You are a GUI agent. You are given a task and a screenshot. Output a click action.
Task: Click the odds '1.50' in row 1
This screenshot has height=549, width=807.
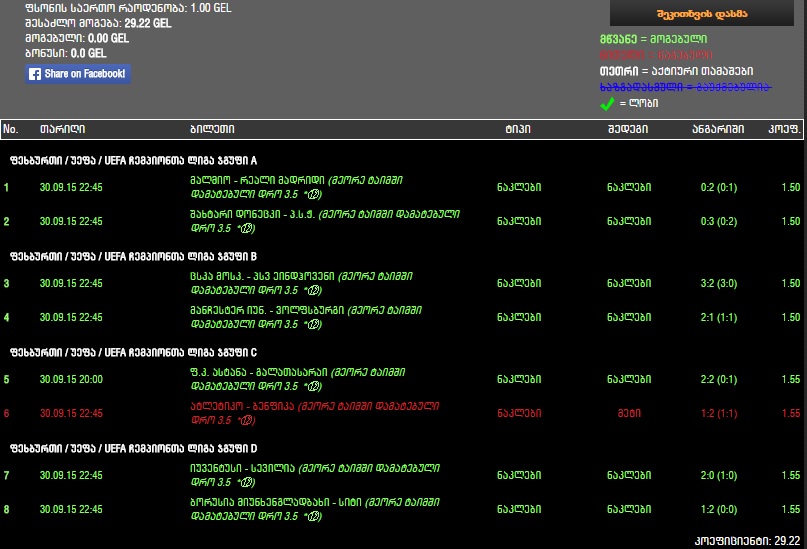tap(791, 188)
